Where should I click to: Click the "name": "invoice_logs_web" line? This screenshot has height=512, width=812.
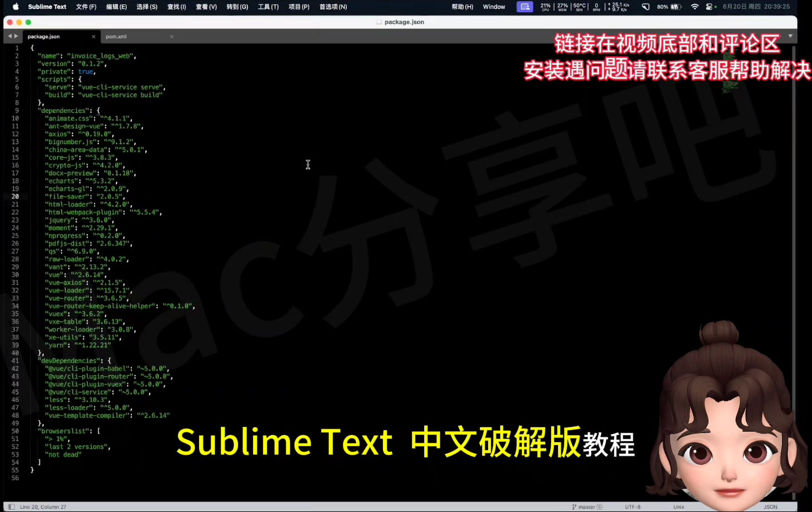(87, 56)
